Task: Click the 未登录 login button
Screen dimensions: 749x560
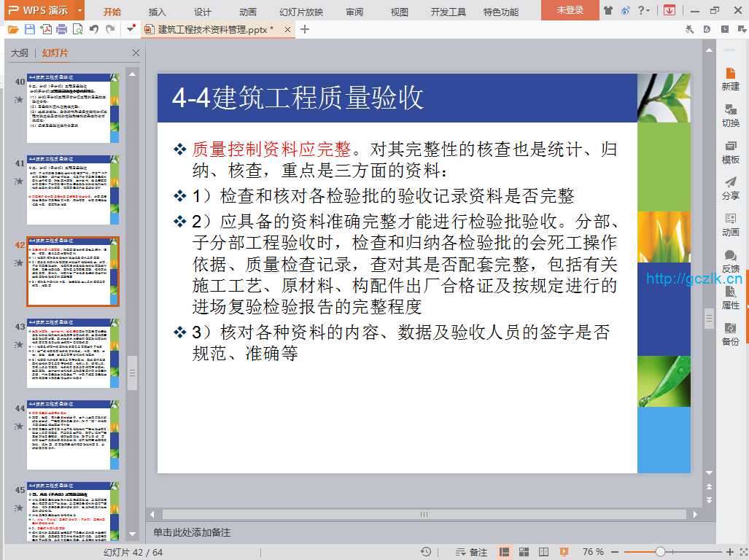Action: tap(570, 10)
